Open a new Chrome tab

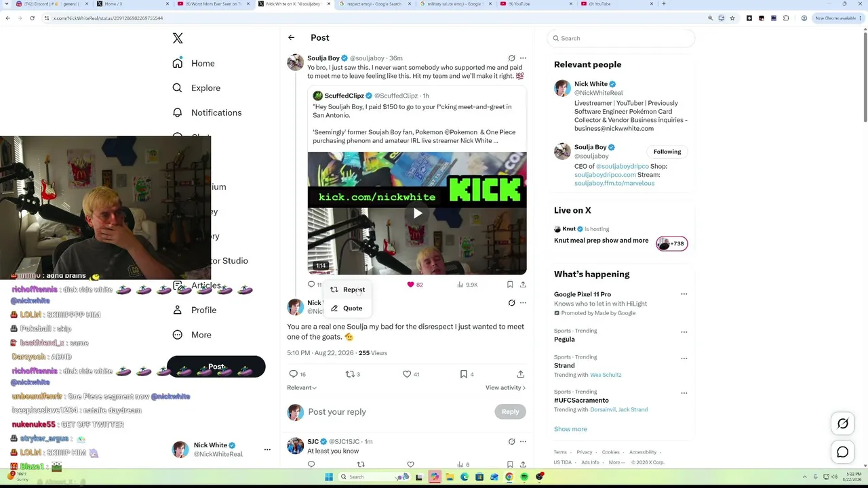click(x=663, y=4)
